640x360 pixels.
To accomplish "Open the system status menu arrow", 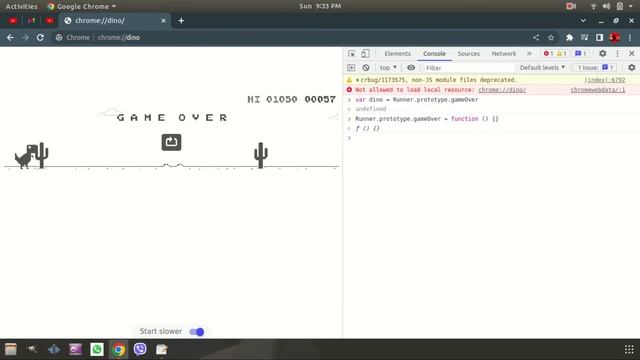I will pyautogui.click(x=631, y=6).
